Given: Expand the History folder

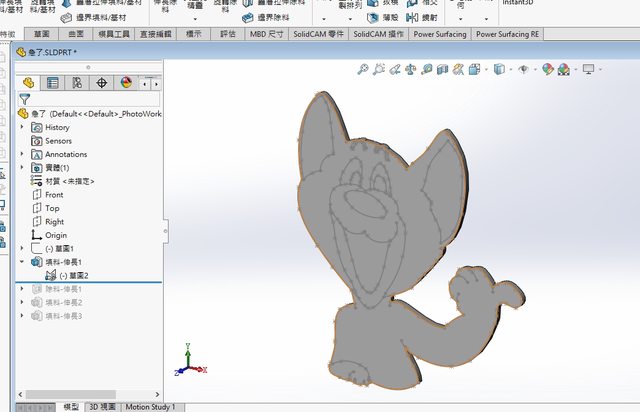Looking at the screenshot, I should (22, 127).
